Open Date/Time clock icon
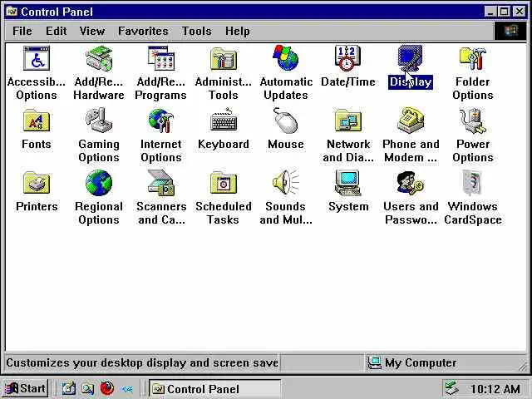 [347, 58]
